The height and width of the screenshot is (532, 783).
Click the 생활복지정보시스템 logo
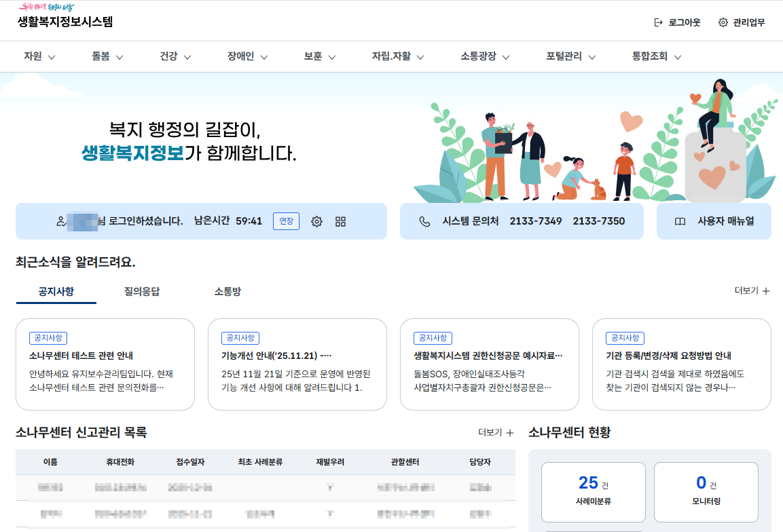pyautogui.click(x=64, y=22)
